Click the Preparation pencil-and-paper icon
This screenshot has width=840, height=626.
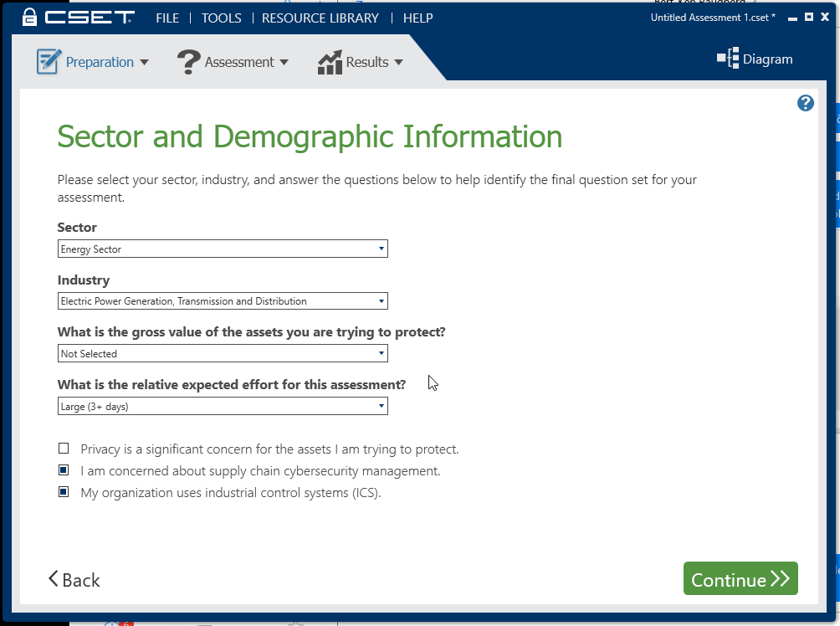(x=49, y=62)
